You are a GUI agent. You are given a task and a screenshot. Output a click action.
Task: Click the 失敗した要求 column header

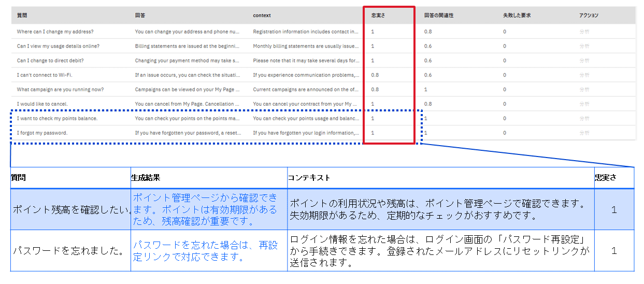pos(517,16)
